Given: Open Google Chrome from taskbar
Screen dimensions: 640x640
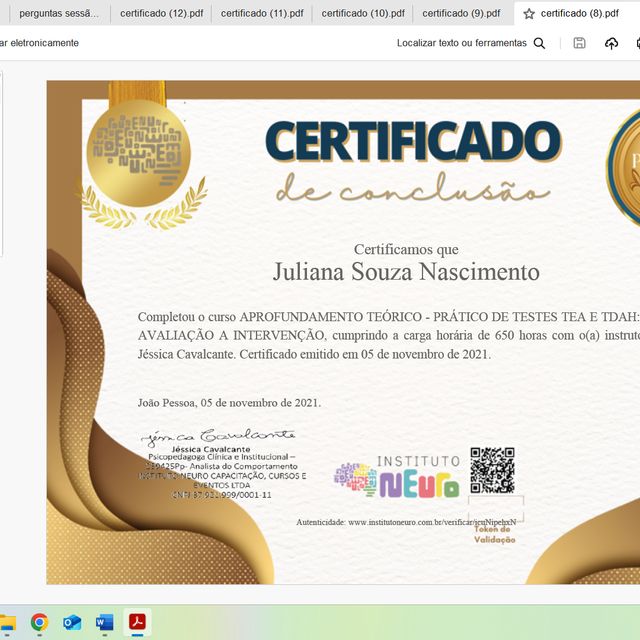Looking at the screenshot, I should tap(39, 622).
